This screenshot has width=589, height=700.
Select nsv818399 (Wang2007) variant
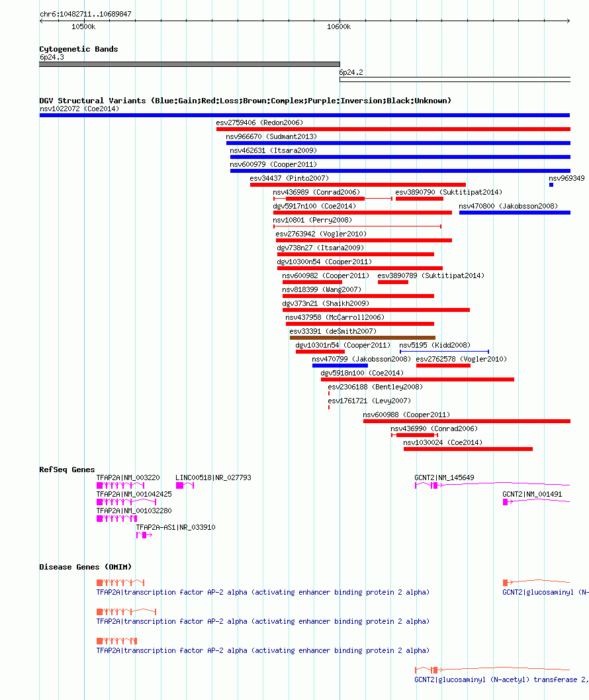[358, 296]
